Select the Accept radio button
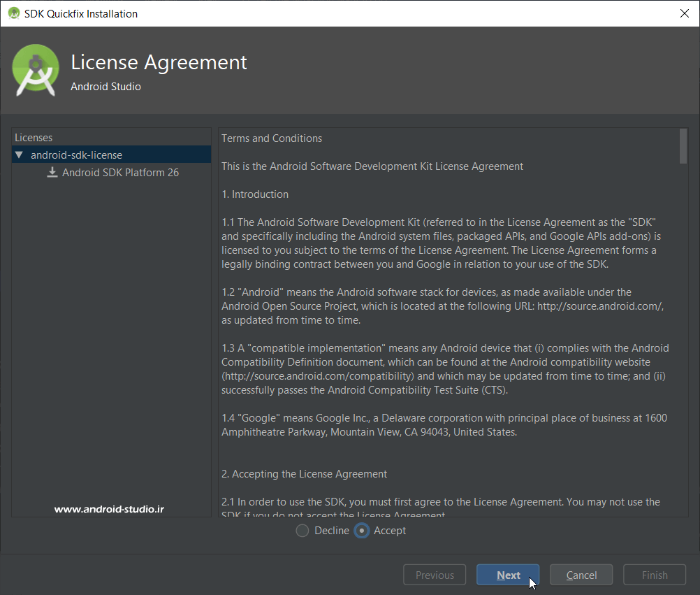The height and width of the screenshot is (595, 700). [361, 531]
